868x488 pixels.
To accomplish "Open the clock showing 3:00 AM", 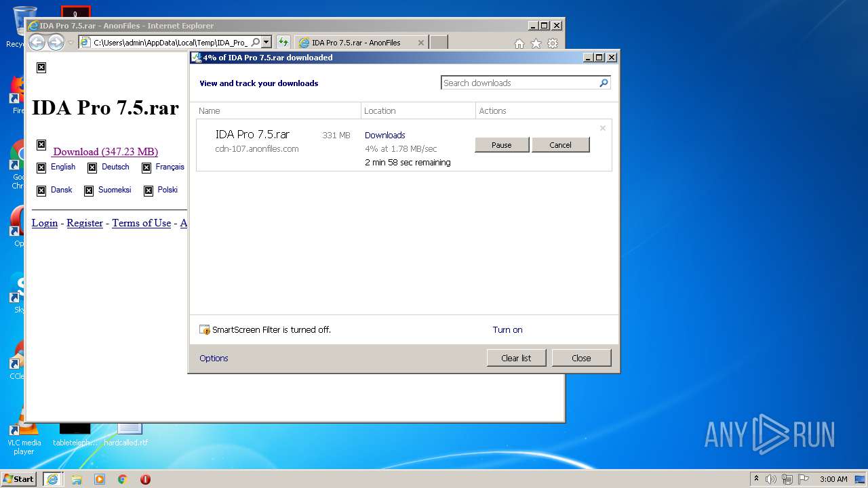I will click(833, 479).
